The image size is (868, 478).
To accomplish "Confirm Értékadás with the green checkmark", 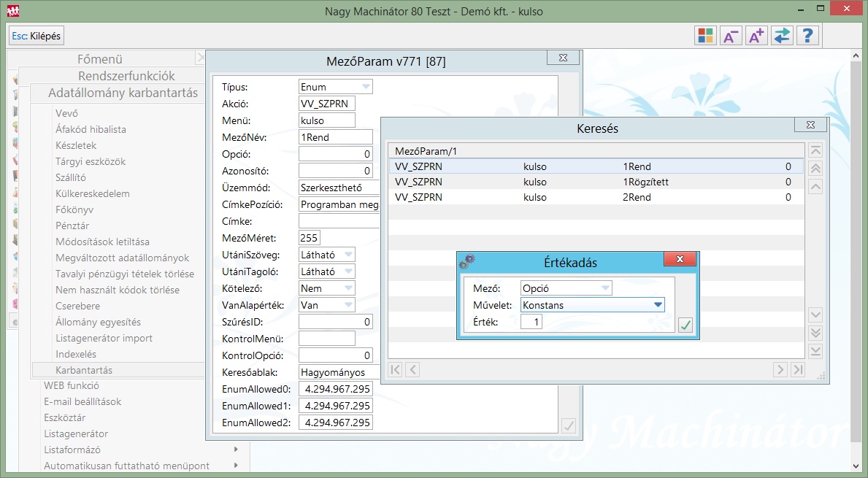I will [x=685, y=325].
